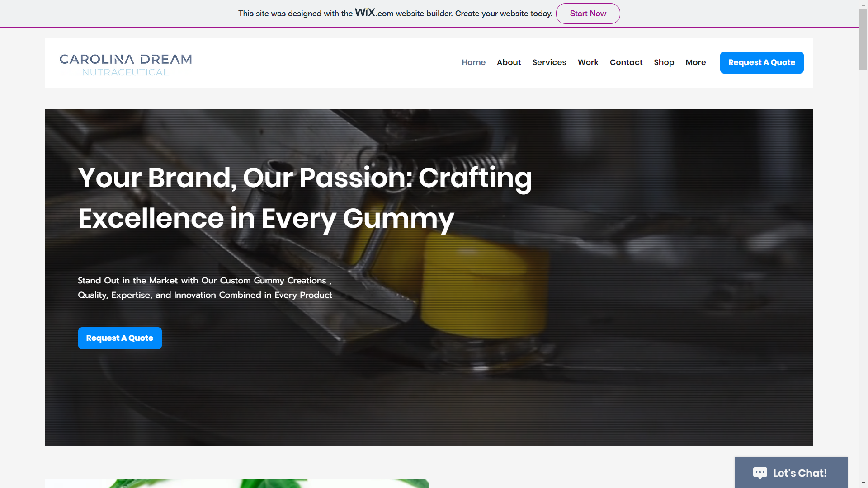Select Work in the navigation

tap(588, 62)
